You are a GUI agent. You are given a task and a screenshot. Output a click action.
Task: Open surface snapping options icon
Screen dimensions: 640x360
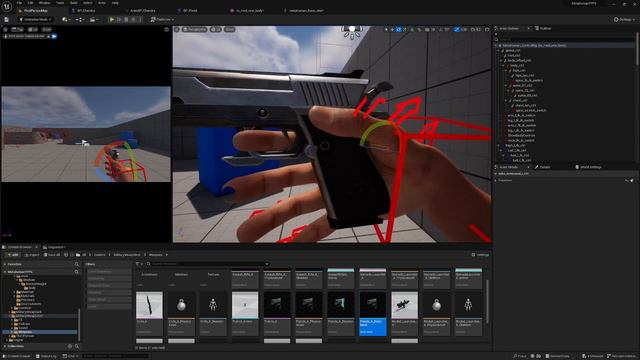point(419,29)
